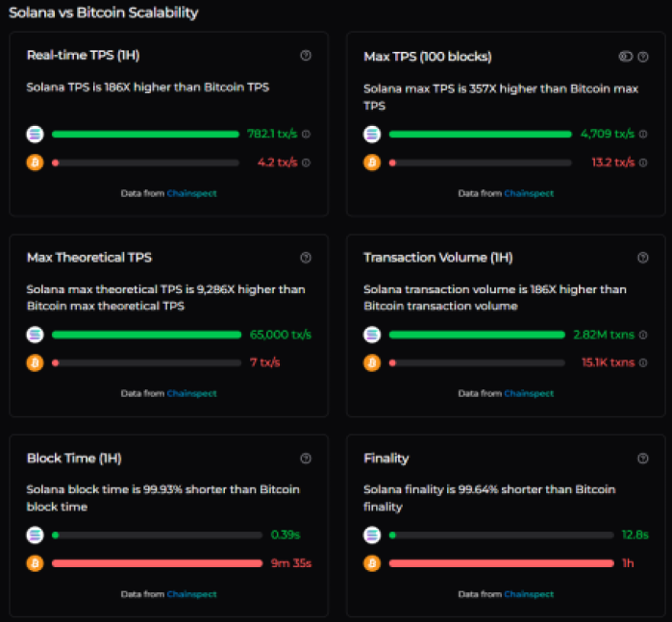This screenshot has height=622, width=672.
Task: Click info icon next to 13.2 tx/s
Action: (x=643, y=162)
